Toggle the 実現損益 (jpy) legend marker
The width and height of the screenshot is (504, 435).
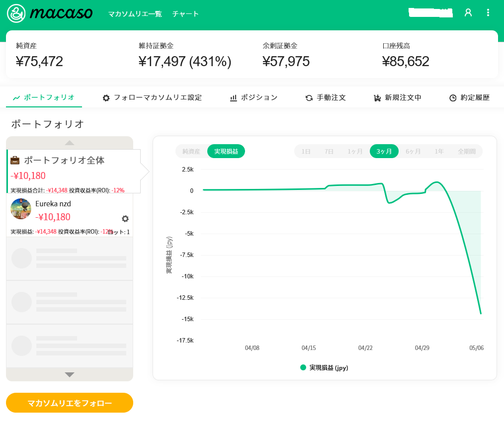(x=303, y=367)
